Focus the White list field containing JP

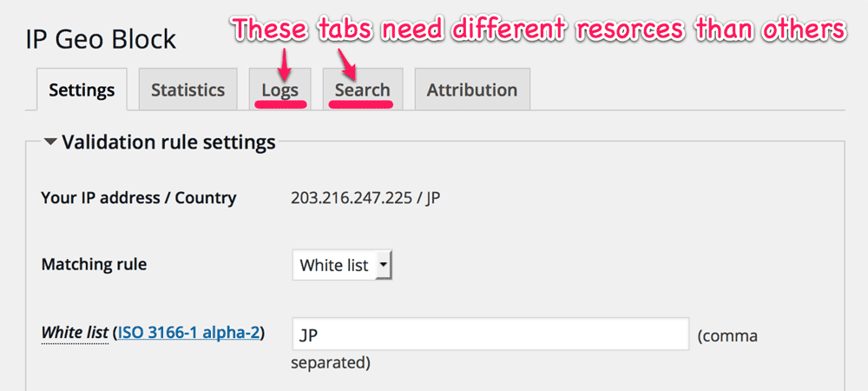pyautogui.click(x=490, y=334)
